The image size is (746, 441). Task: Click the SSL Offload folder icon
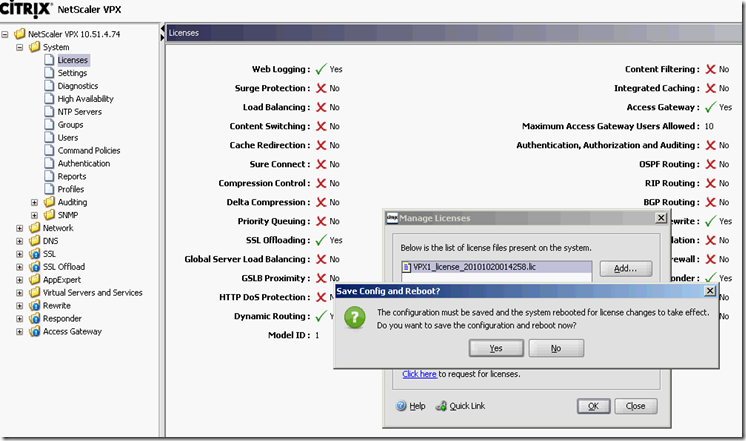coord(34,266)
